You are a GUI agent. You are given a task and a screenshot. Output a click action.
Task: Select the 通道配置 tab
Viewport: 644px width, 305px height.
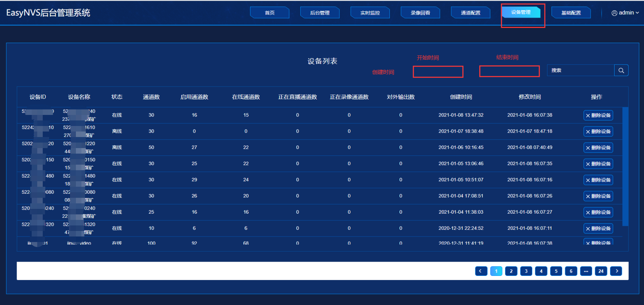(x=470, y=13)
